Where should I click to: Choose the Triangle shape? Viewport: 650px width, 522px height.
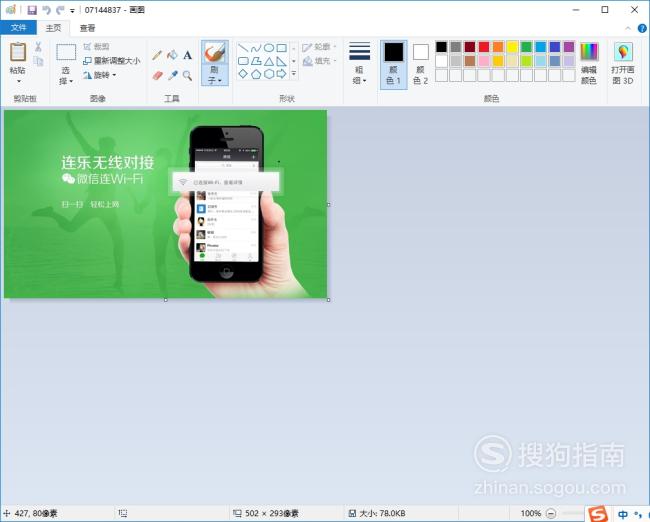pyautogui.click(x=269, y=61)
